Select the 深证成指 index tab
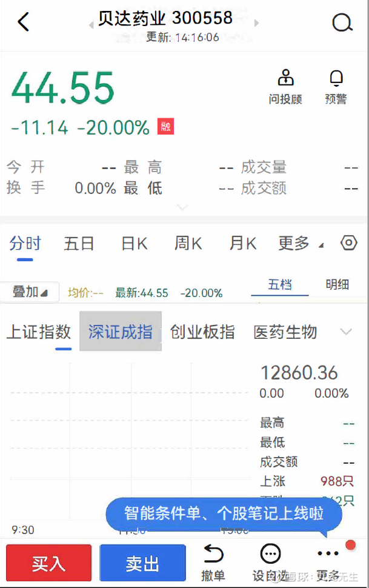 [121, 332]
